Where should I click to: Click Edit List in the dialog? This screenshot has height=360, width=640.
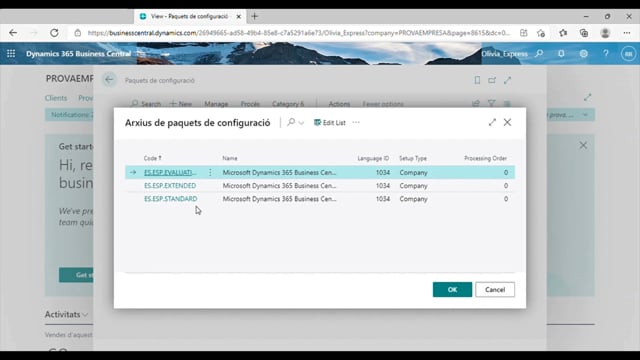[329, 122]
